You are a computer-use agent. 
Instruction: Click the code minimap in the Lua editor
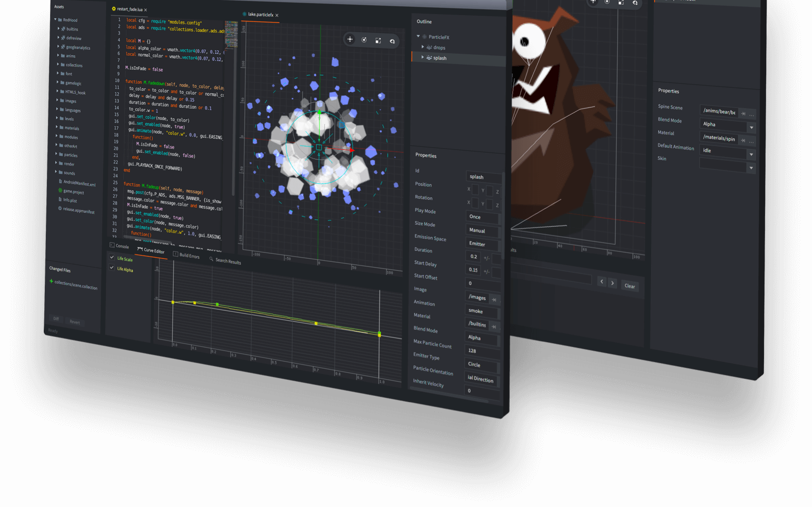tap(231, 34)
